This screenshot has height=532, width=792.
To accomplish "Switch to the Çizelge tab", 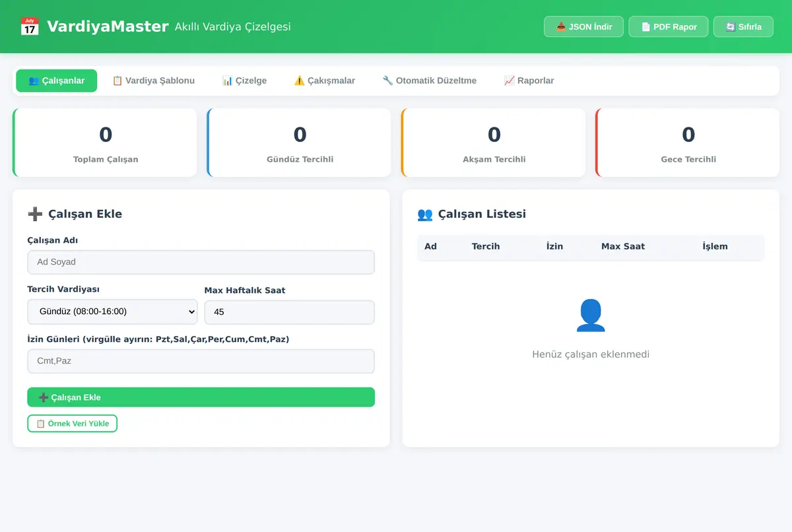I will (244, 81).
